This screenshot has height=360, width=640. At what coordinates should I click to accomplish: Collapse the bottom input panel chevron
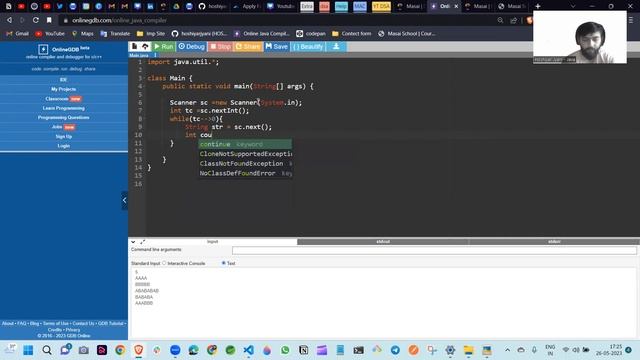pyautogui.click(x=133, y=242)
